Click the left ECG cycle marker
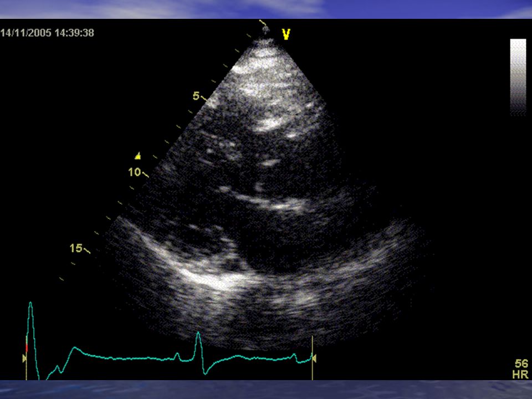Image resolution: width=532 pixels, height=399 pixels. 24,358
